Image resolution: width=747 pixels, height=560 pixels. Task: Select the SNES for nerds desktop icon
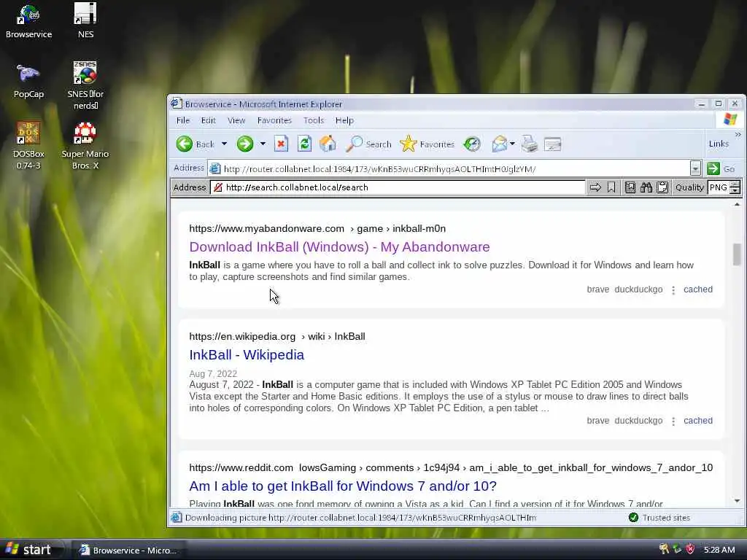click(x=85, y=86)
